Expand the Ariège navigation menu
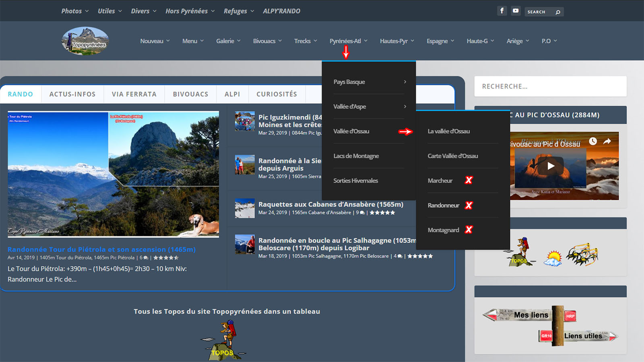The width and height of the screenshot is (644, 362). [518, 41]
